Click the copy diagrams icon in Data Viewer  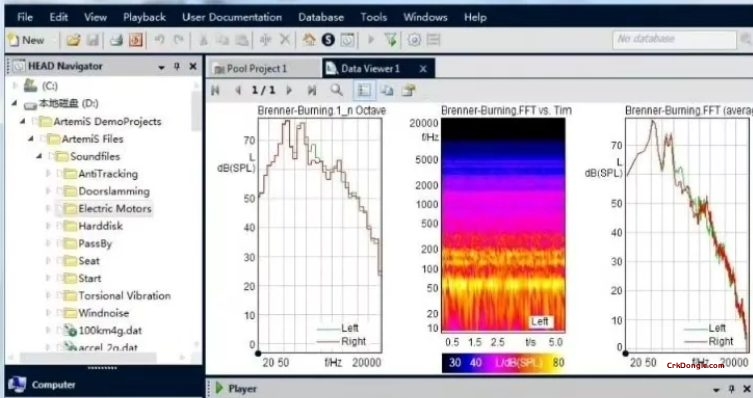tap(387, 90)
